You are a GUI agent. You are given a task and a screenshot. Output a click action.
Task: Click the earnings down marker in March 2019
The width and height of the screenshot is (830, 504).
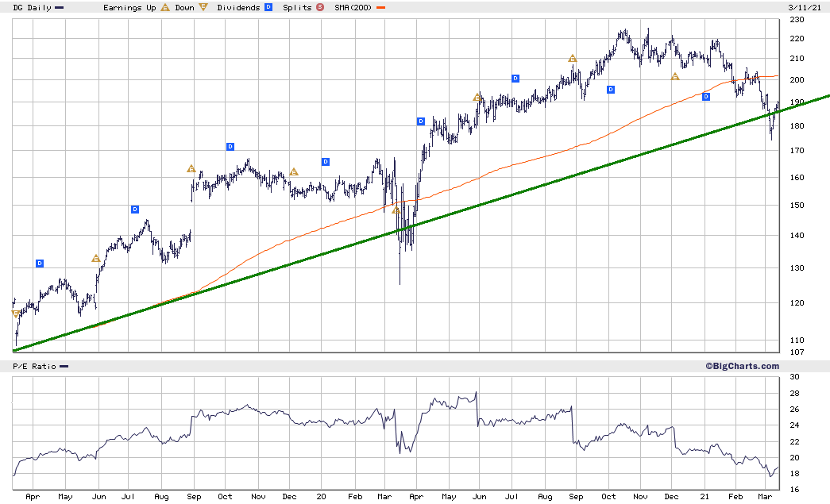16,314
